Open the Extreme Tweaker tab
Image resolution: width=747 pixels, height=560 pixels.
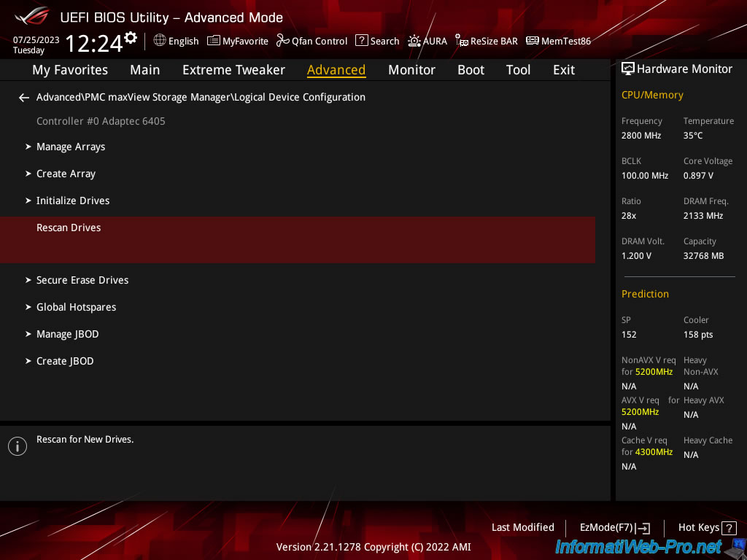tap(233, 70)
